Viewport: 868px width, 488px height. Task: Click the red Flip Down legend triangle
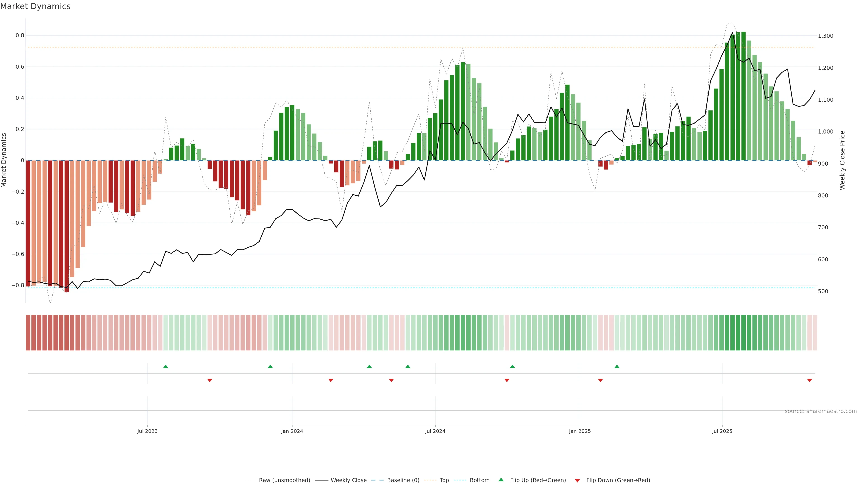577,480
